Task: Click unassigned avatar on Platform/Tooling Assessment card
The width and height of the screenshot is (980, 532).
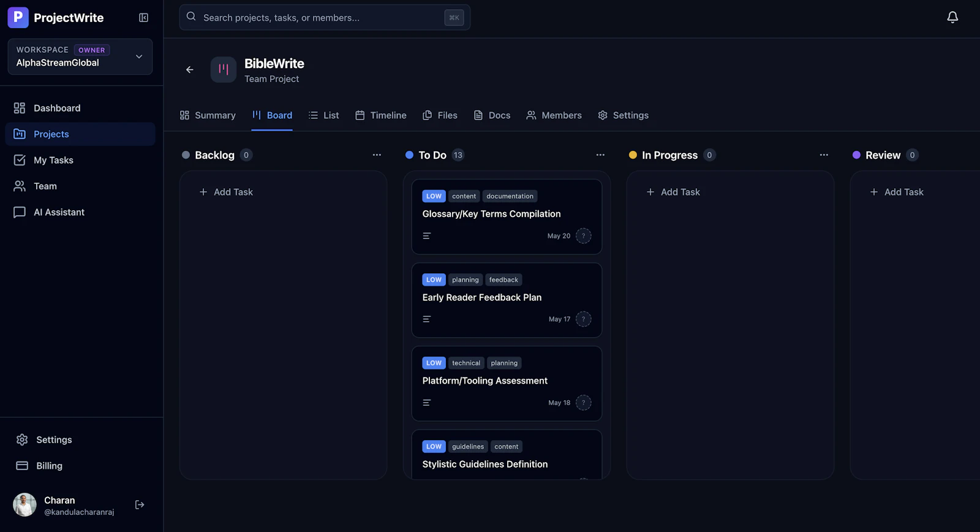Action: pos(584,403)
